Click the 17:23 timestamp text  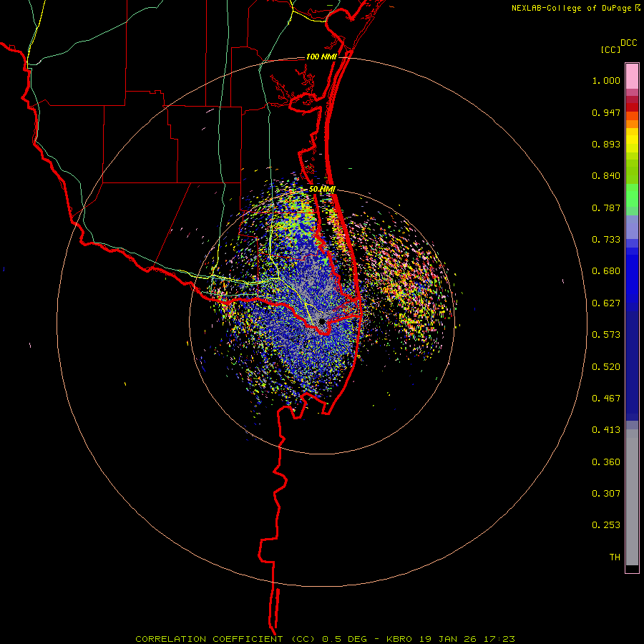click(x=498, y=639)
